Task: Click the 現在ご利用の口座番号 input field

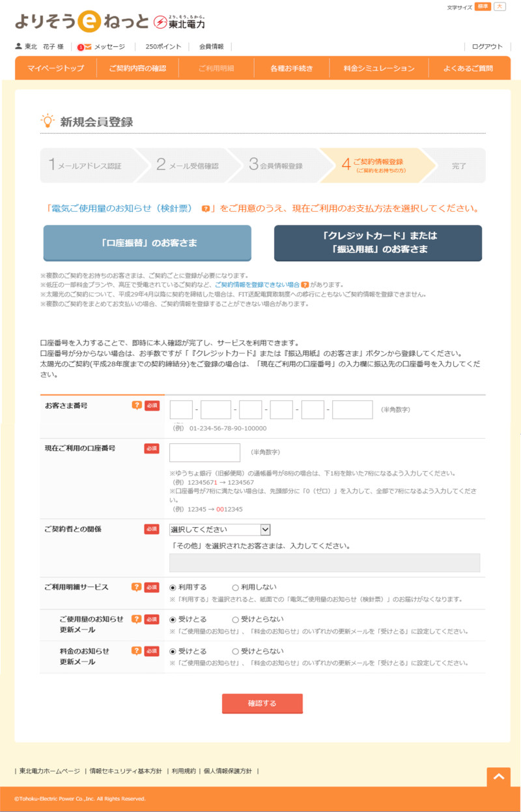Action: point(205,452)
